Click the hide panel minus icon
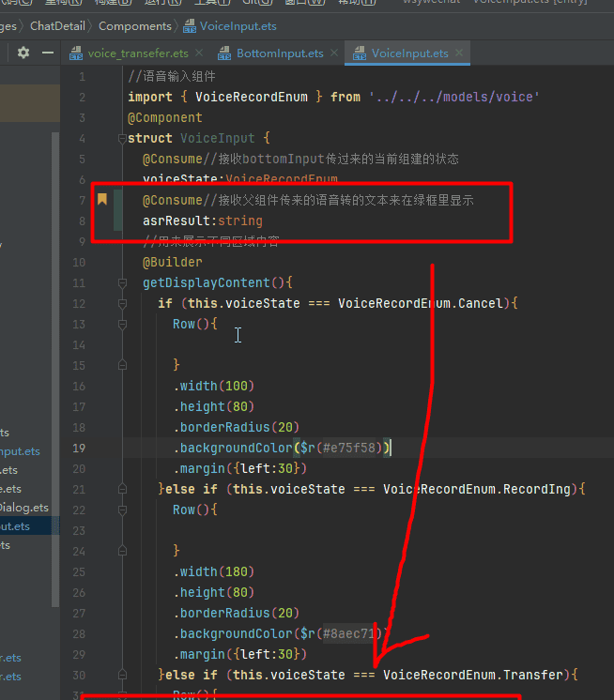 (47, 53)
